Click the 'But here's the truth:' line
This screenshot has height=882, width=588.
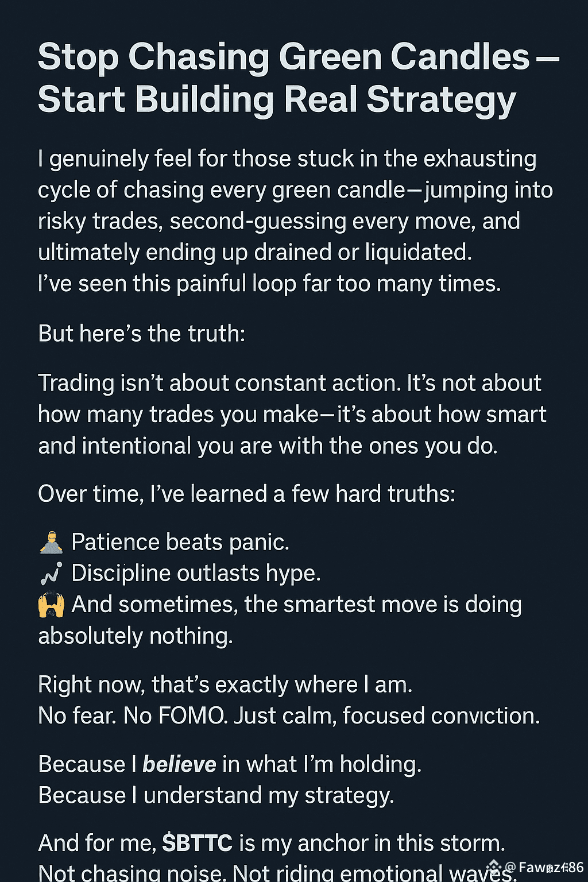point(142,334)
